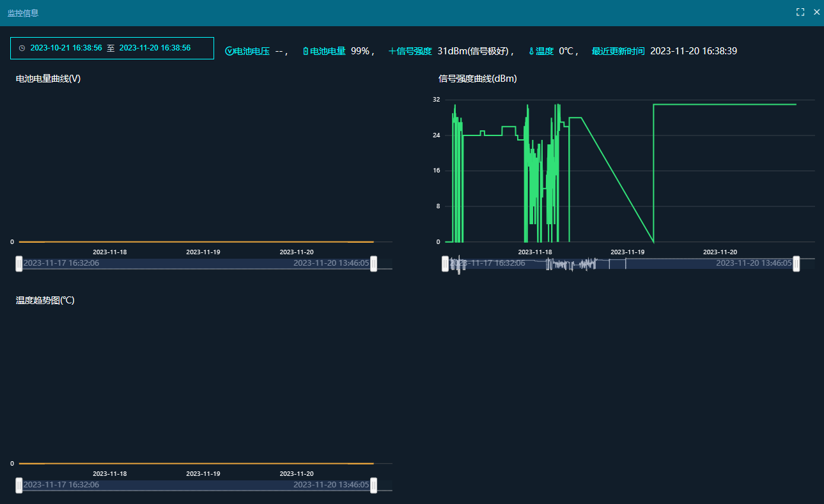Click the 2023-11-19 label on temperature chart axis
The image size is (824, 504).
tap(203, 473)
